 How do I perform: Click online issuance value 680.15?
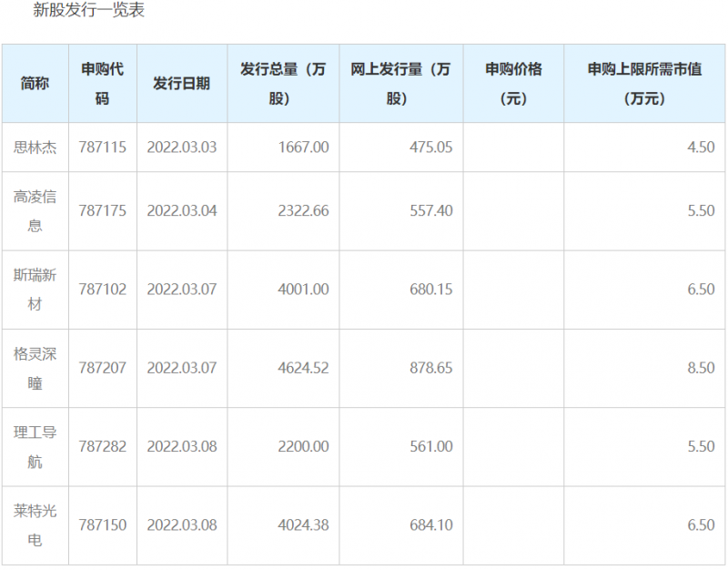430,290
